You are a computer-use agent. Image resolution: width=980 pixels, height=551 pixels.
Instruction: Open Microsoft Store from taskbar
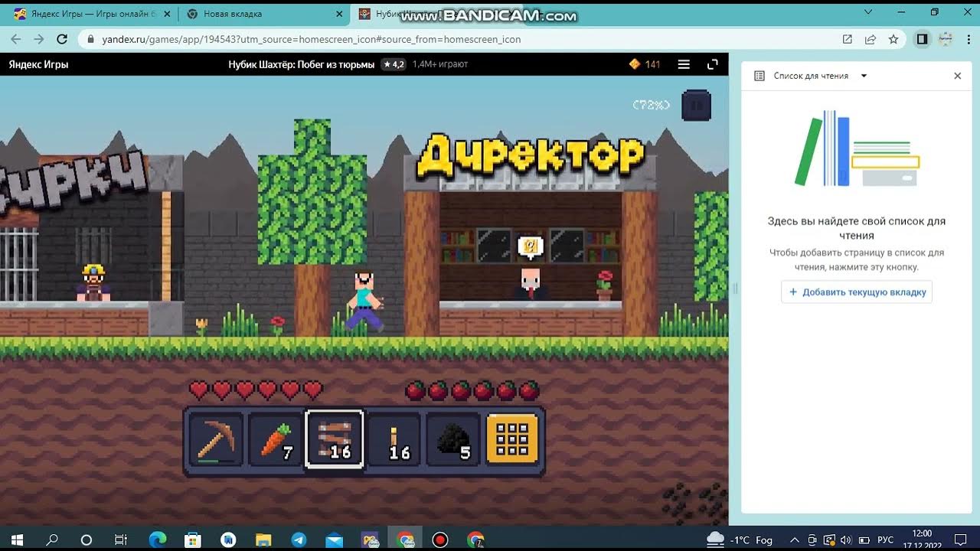[193, 540]
